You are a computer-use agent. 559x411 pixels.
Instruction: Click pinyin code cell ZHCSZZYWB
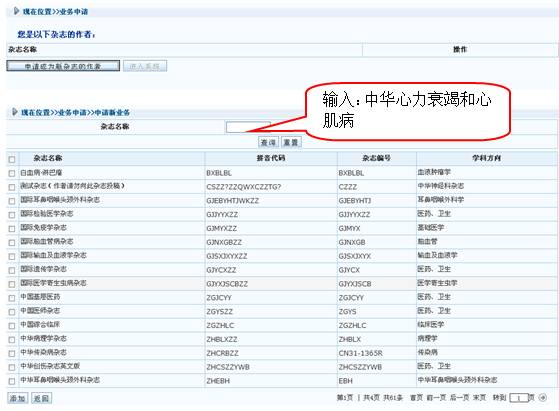[x=228, y=367]
